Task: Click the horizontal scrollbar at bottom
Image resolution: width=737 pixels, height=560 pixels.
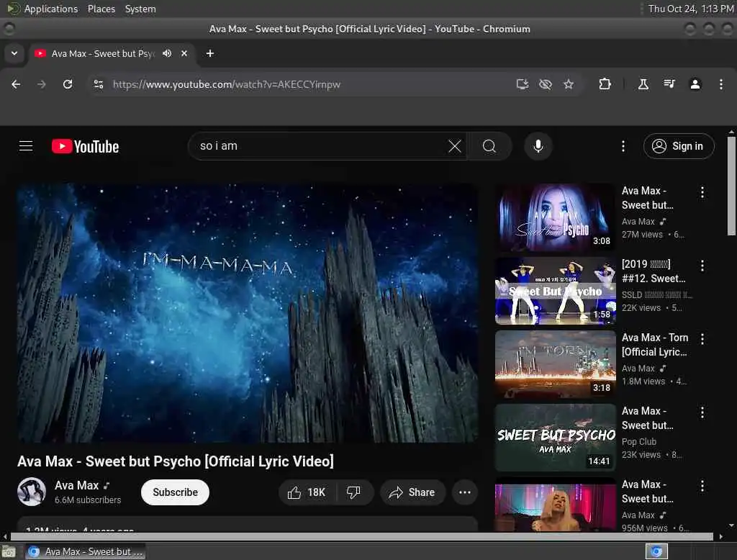Action: pyautogui.click(x=362, y=536)
